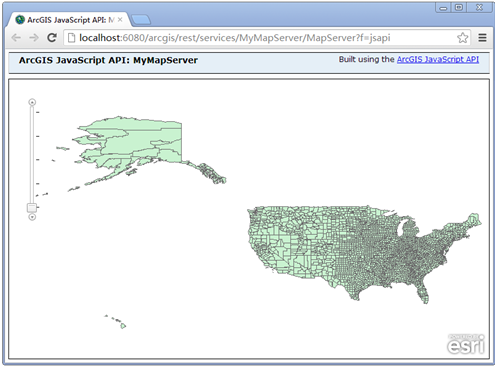
Task: Open the ArcGIS JavaScript API link
Action: pyautogui.click(x=438, y=59)
